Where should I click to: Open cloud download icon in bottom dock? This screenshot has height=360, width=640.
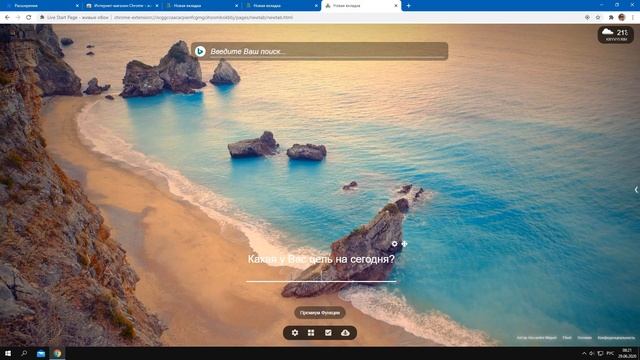345,333
